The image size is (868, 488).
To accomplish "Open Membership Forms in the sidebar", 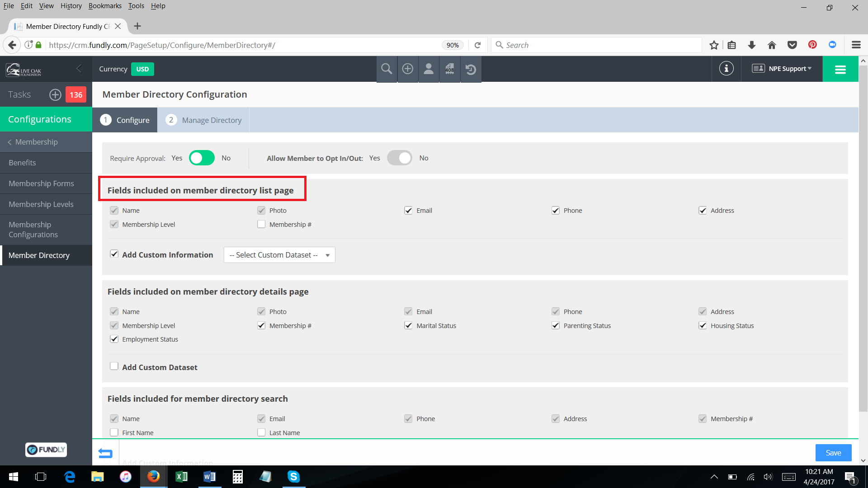I will pyautogui.click(x=46, y=183).
